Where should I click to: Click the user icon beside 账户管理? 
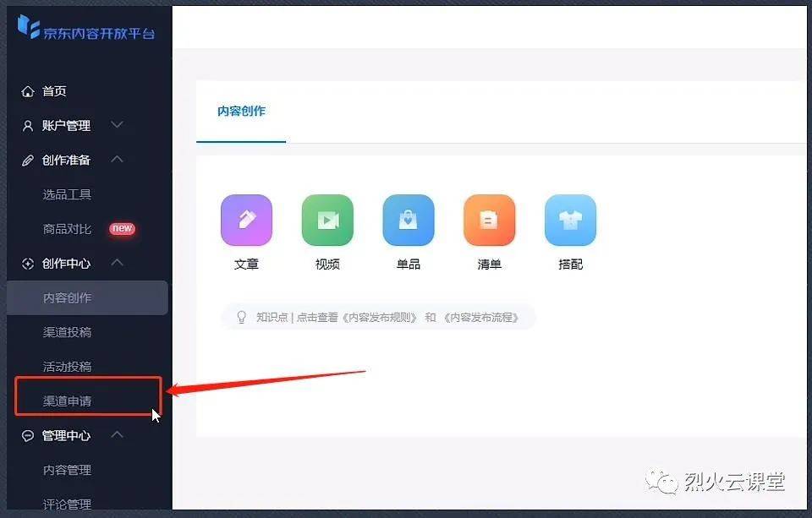[x=27, y=126]
